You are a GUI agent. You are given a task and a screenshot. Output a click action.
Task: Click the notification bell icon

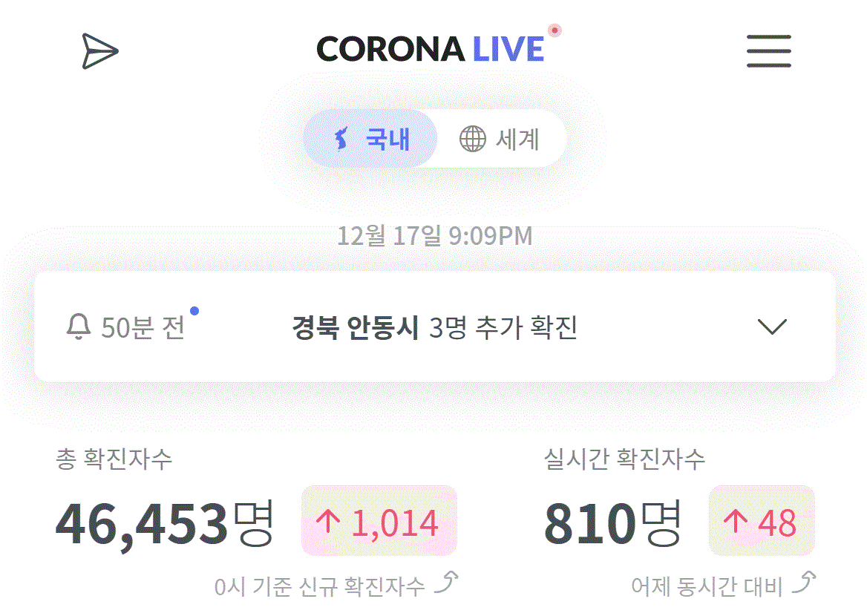[x=79, y=327]
